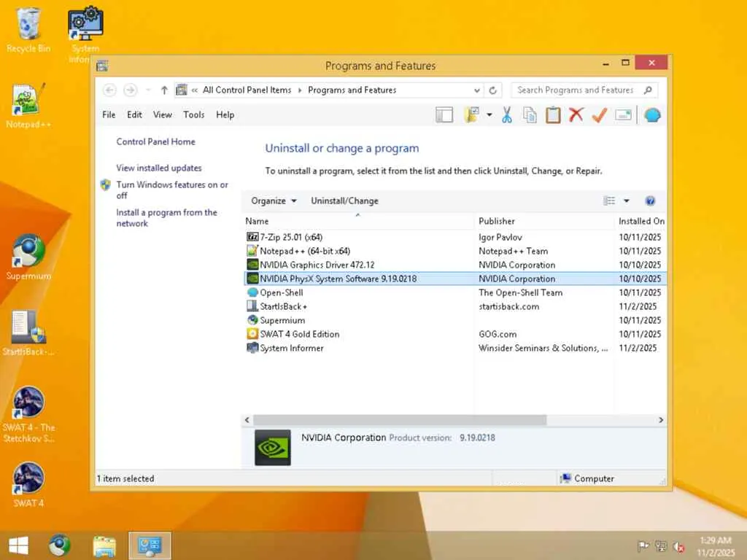Open the folder options dropdown arrow in toolbar
The width and height of the screenshot is (747, 560).
coord(489,114)
